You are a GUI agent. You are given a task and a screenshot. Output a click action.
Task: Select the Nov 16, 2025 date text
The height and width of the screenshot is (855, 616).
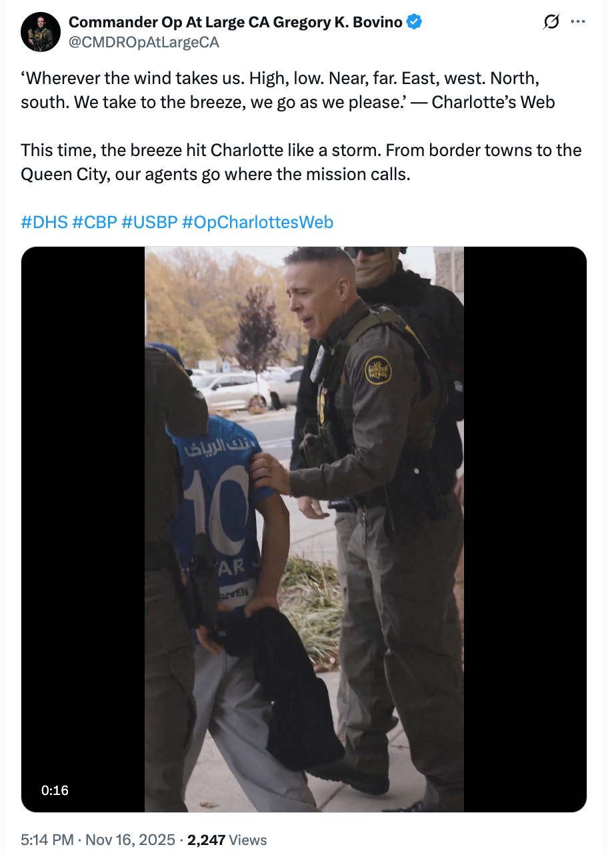(x=130, y=840)
